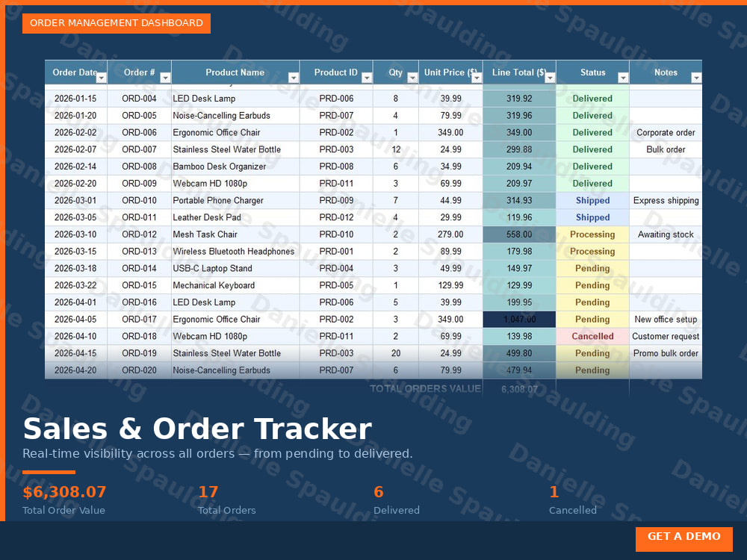Click the ORDER MANAGEMENT DASHBOARD badge
Image resolution: width=747 pixels, height=560 pixels.
click(117, 23)
